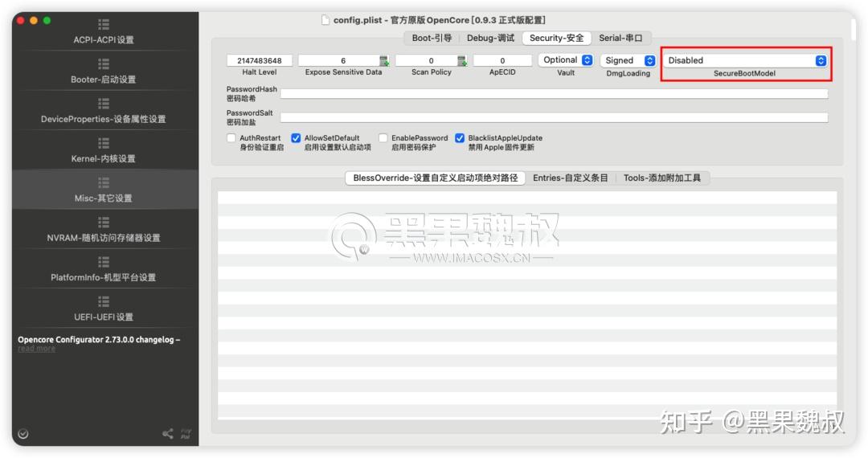Screen dimensions: 868x458
Task: Switch to Debug-调试 tab
Action: coord(490,39)
